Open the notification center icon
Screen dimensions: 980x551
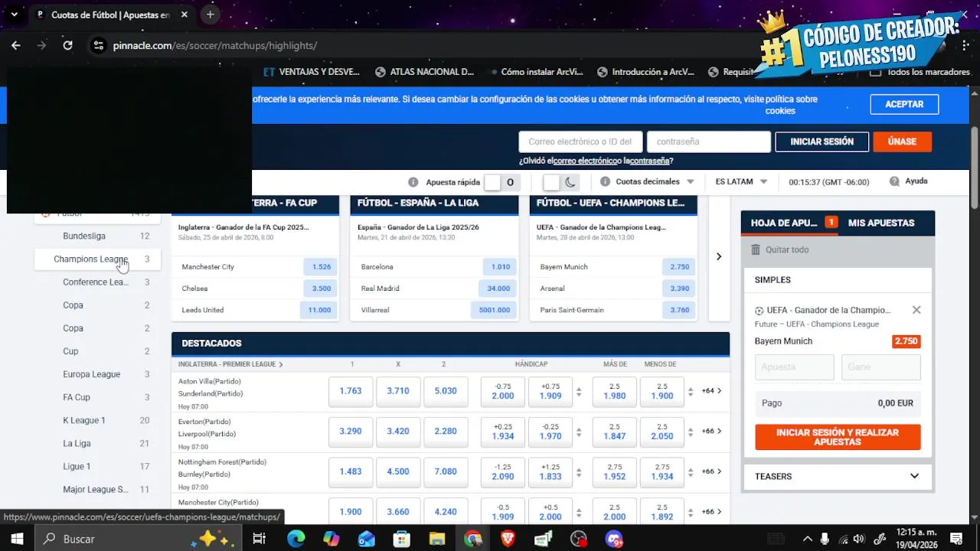point(955,539)
